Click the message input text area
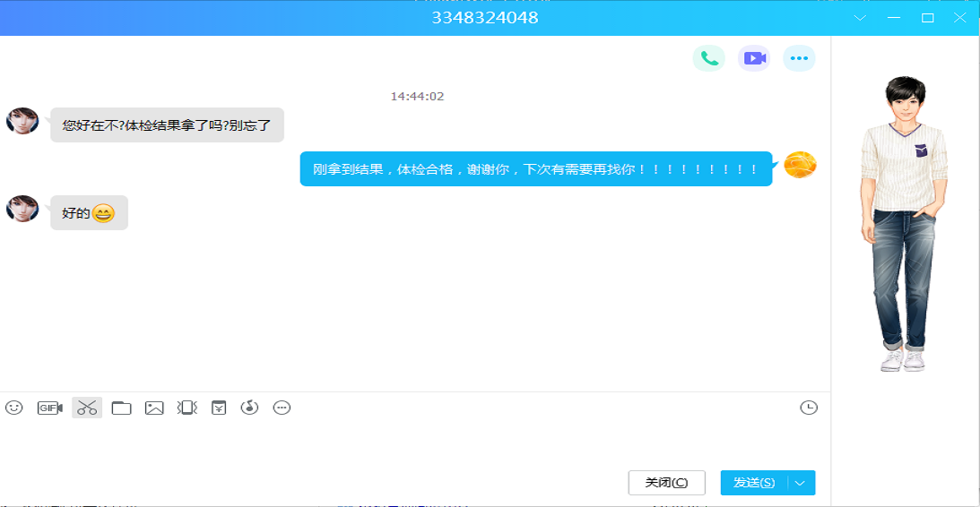The image size is (980, 507). tap(415, 443)
